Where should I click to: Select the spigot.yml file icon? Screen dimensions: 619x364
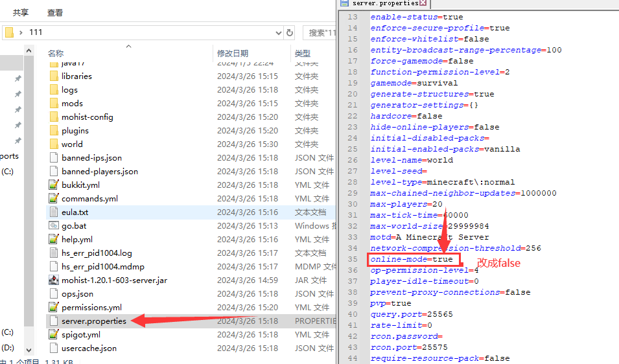(x=54, y=335)
